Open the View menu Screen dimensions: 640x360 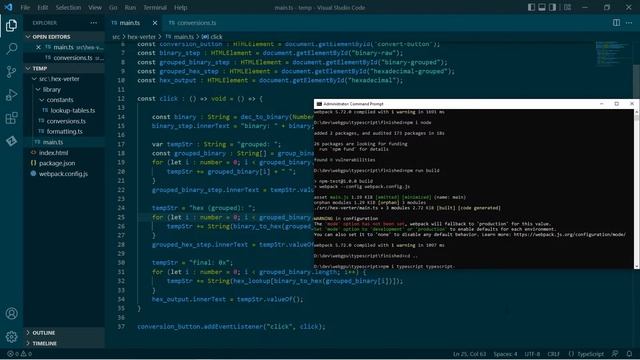tap(95, 7)
